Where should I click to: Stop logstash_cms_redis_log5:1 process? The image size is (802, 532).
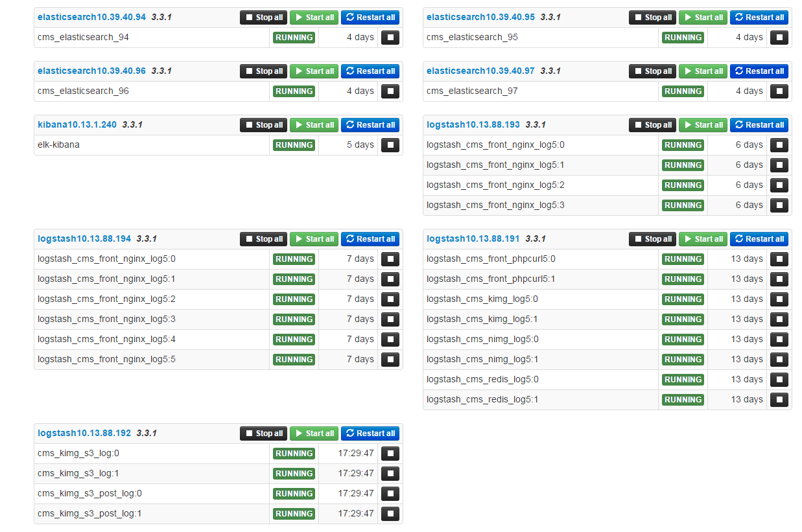click(x=779, y=400)
